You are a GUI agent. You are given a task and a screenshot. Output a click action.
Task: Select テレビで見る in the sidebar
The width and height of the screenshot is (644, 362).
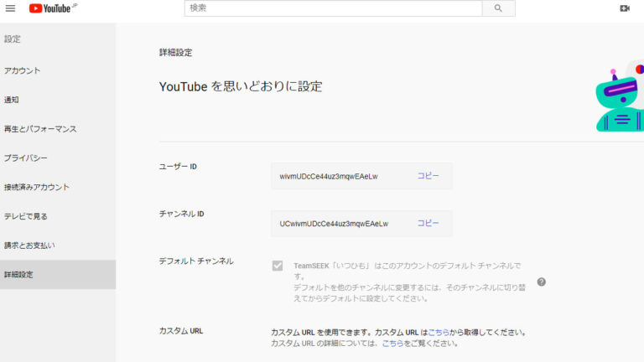pyautogui.click(x=26, y=216)
